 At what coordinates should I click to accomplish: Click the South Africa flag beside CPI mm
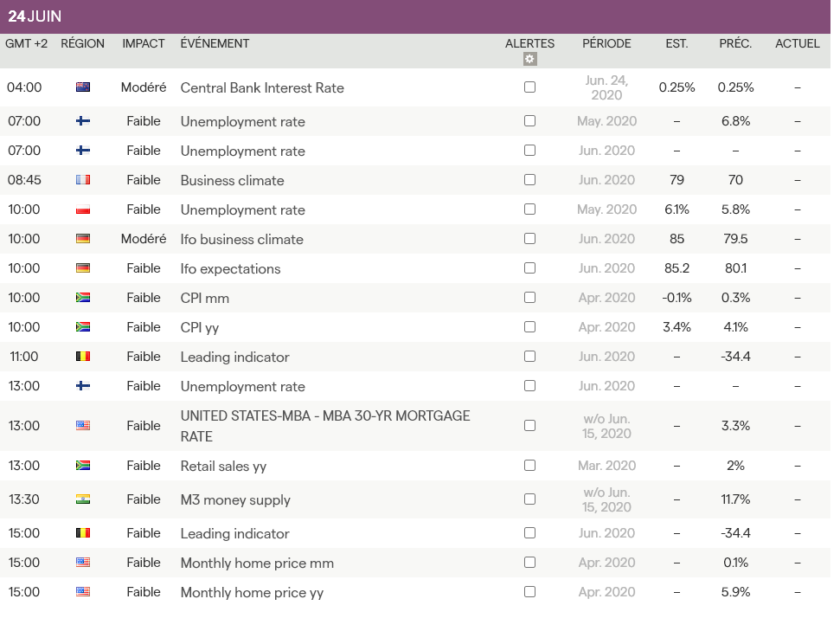coord(83,298)
